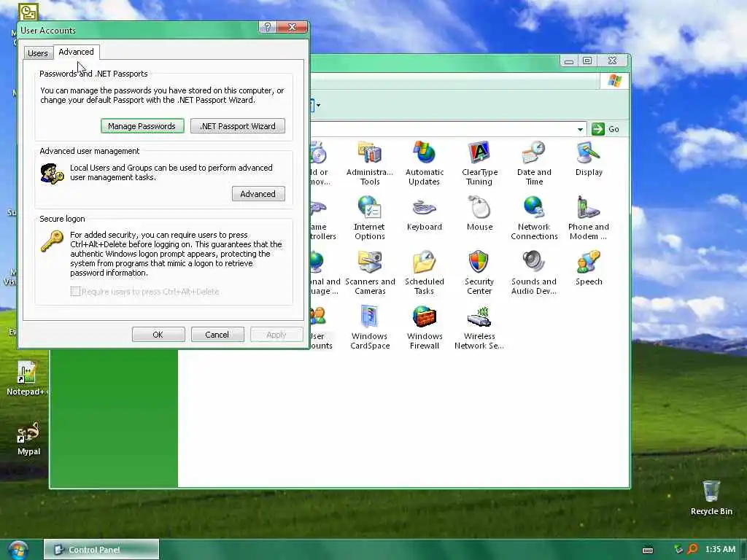Click the Windows flag logo in Control Panel
Image resolution: width=747 pixels, height=560 pixels.
tap(614, 80)
